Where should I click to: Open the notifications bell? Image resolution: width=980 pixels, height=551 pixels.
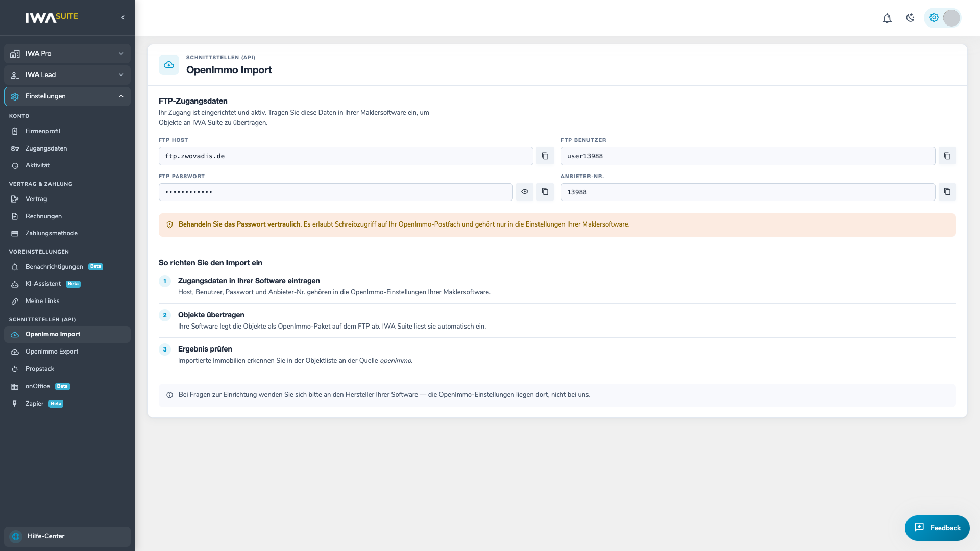coord(887,18)
